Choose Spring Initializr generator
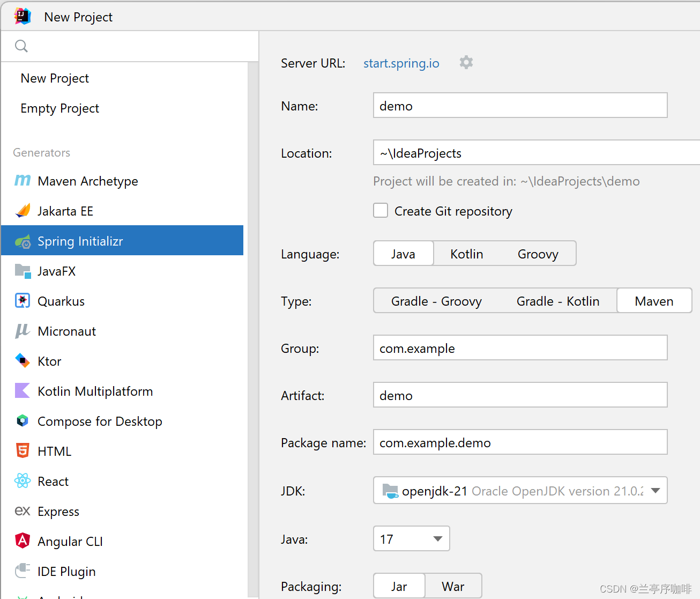The width and height of the screenshot is (700, 599). click(x=122, y=241)
